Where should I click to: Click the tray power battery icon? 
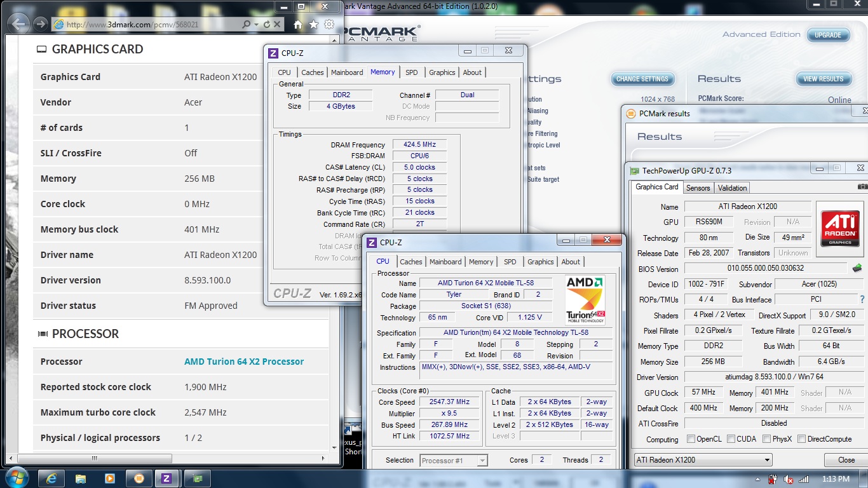(x=773, y=479)
